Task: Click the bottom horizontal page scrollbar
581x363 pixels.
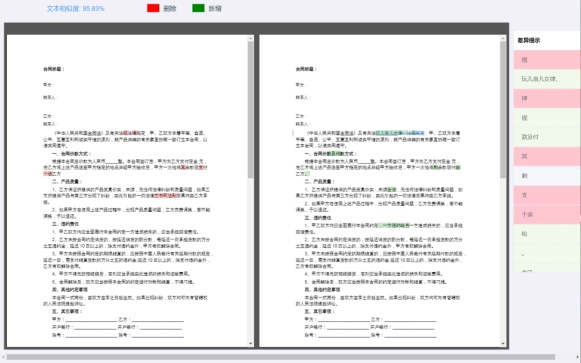Action: pyautogui.click(x=280, y=357)
